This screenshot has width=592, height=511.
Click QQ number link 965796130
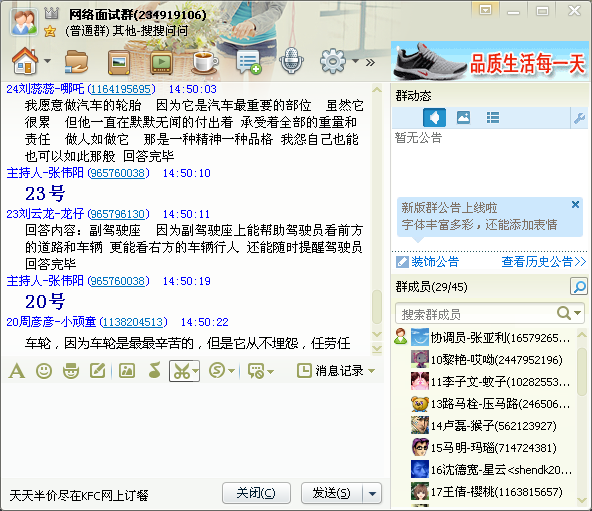point(118,214)
